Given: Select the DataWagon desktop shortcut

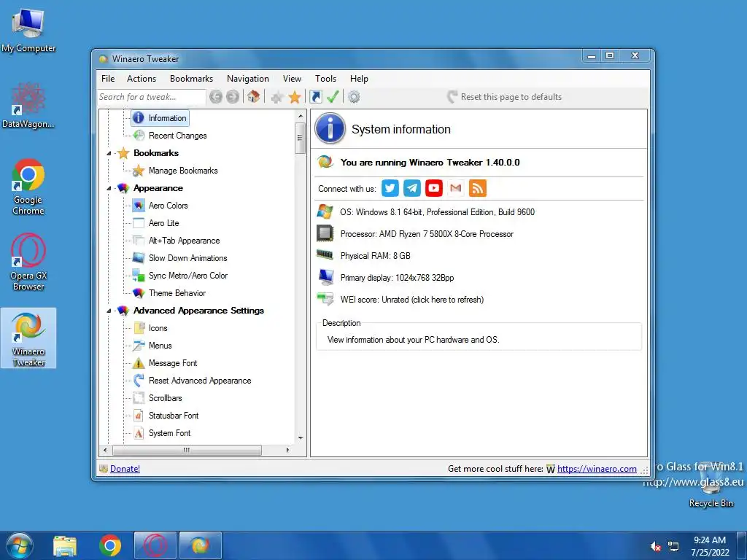Looking at the screenshot, I should pos(28,105).
